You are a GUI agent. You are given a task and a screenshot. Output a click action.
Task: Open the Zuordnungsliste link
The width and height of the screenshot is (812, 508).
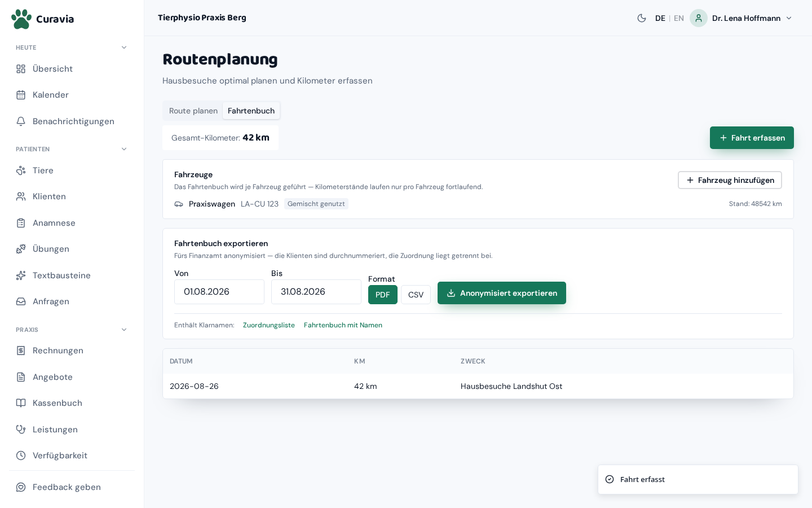click(x=269, y=325)
